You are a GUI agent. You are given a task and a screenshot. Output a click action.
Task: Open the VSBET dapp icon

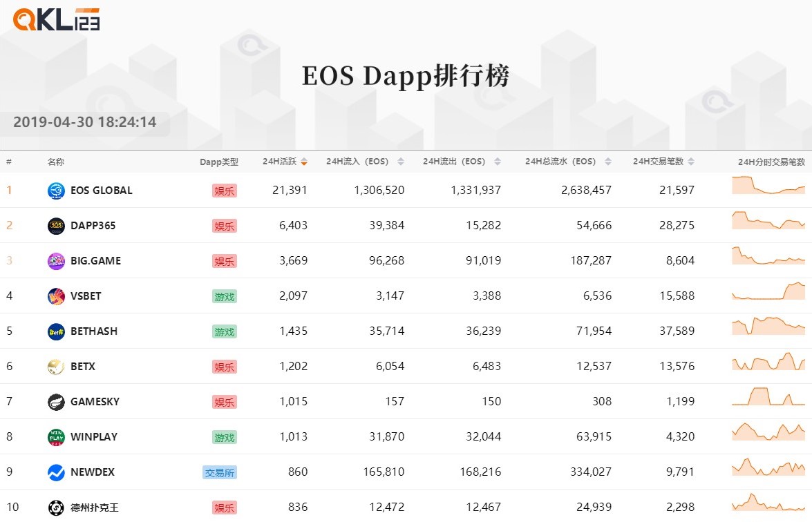[56, 296]
